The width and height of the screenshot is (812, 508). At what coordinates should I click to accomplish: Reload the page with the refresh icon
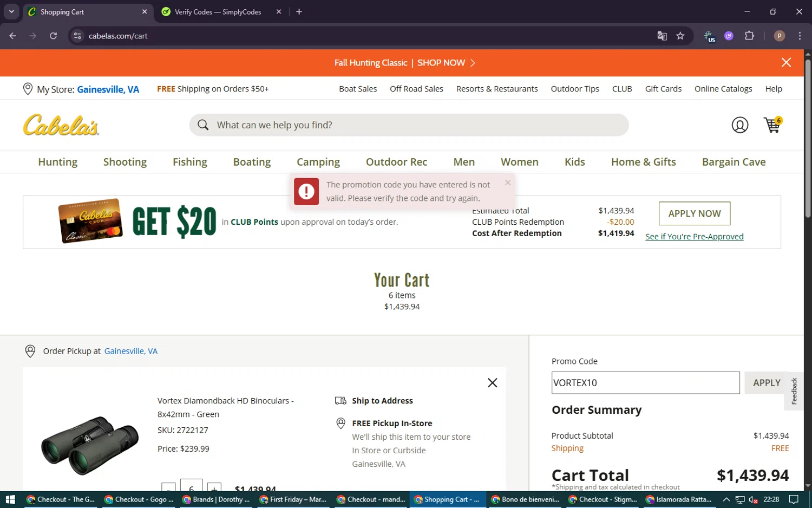[53, 36]
